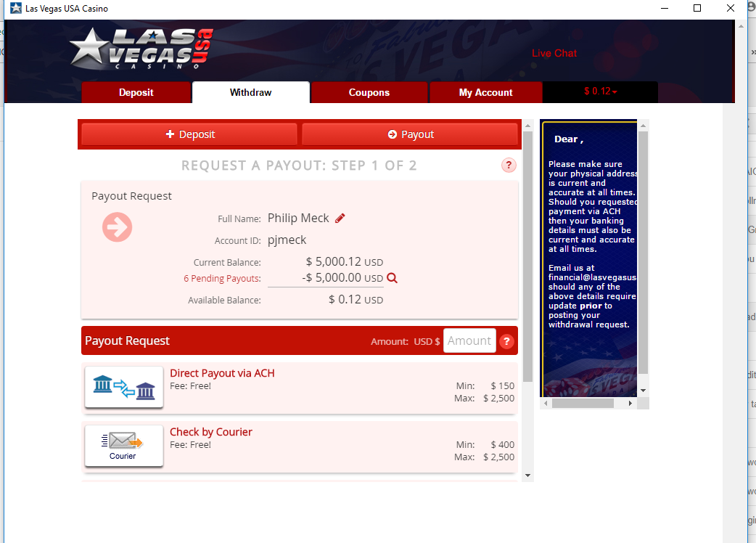The image size is (756, 543).
Task: Click the message panel scroll left arrow
Action: click(x=546, y=403)
